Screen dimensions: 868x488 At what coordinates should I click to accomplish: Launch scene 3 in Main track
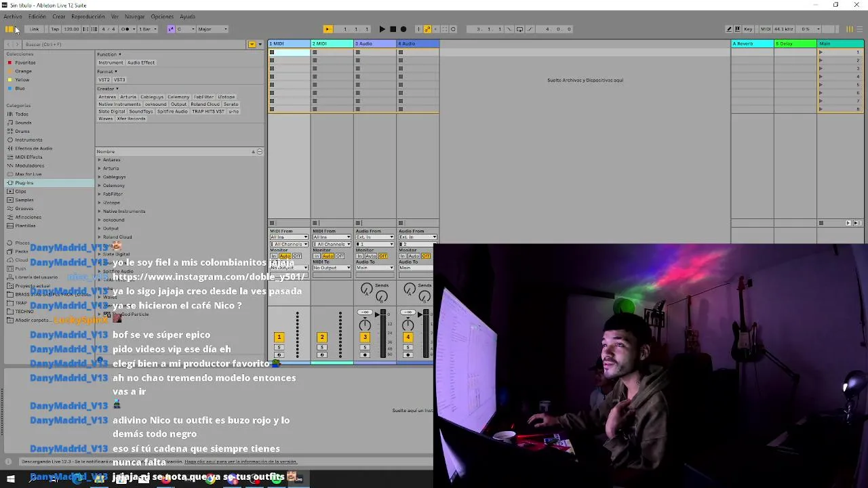[821, 68]
